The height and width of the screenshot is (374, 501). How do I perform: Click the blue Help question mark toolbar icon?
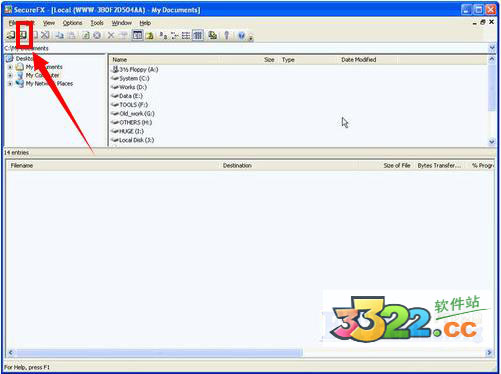point(241,36)
